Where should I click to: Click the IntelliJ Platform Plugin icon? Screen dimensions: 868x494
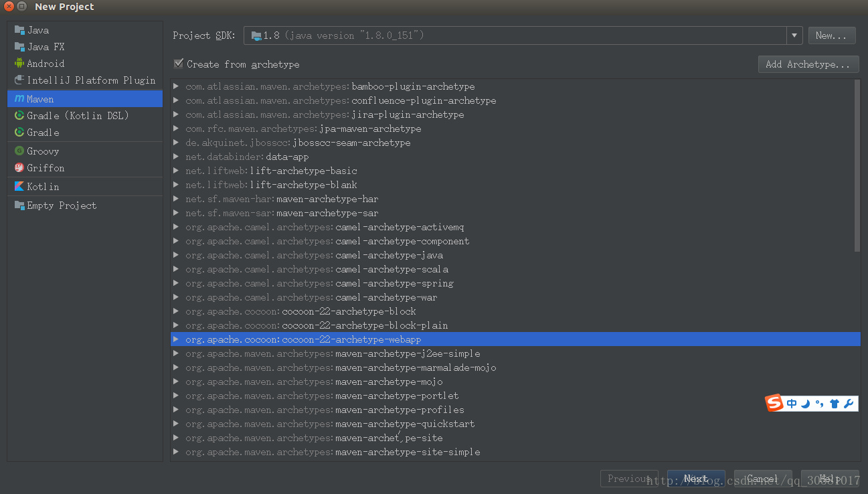click(19, 80)
